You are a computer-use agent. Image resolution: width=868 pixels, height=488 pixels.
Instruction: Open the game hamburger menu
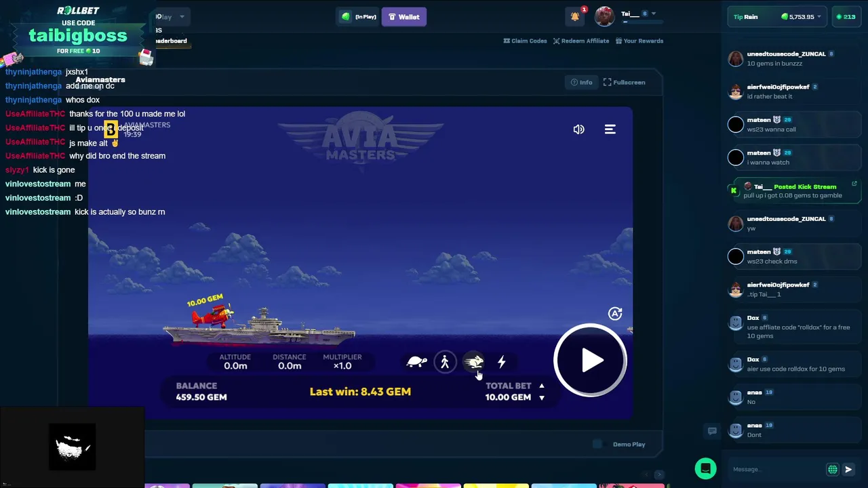[610, 129]
